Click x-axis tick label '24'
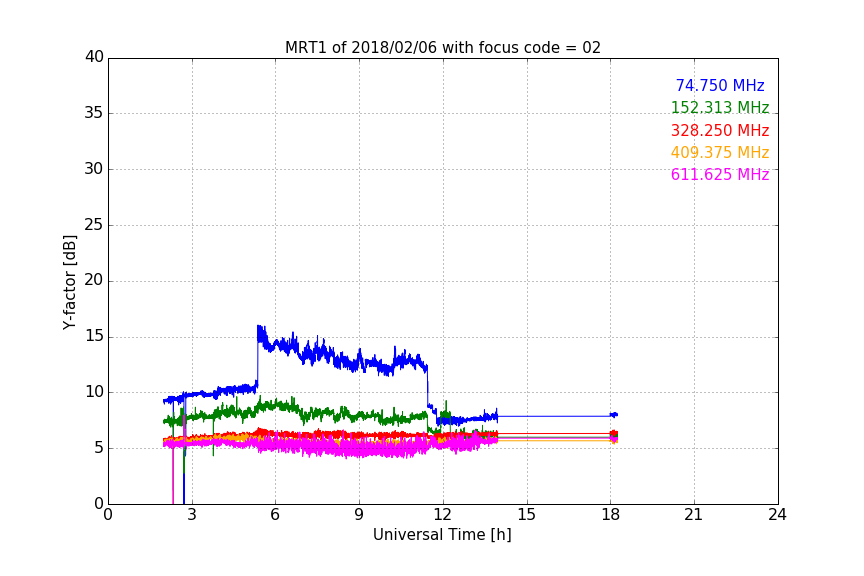Screen dimensions: 864x576 tap(777, 515)
